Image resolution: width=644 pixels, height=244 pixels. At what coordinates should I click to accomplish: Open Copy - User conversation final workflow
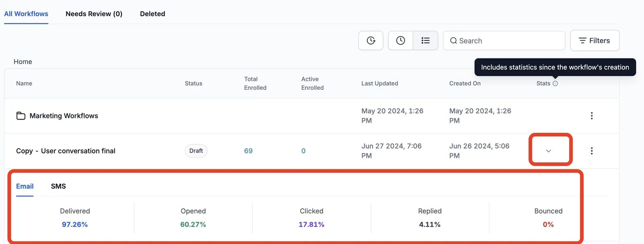pos(66,151)
